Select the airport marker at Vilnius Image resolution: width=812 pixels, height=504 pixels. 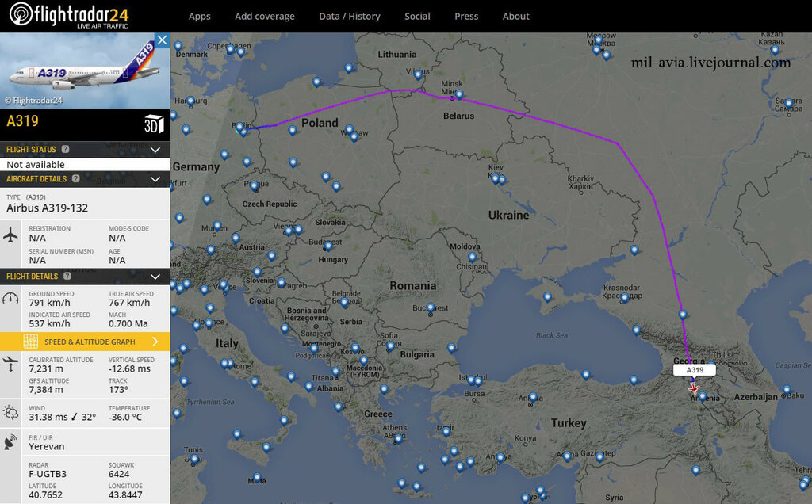pos(418,74)
